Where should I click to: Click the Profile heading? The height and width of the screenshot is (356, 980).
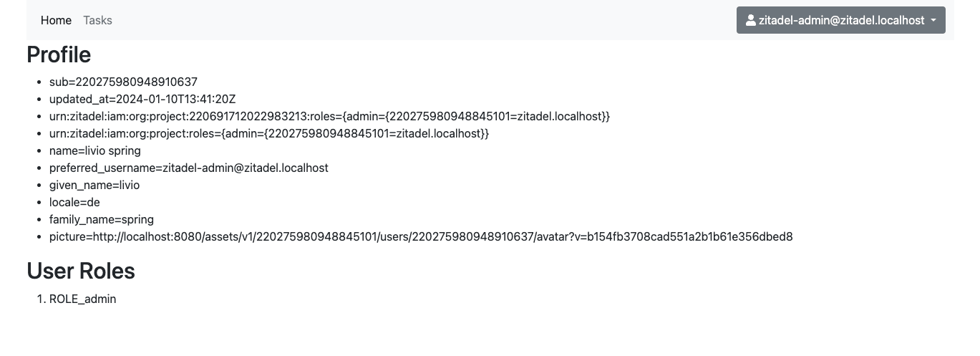click(59, 54)
